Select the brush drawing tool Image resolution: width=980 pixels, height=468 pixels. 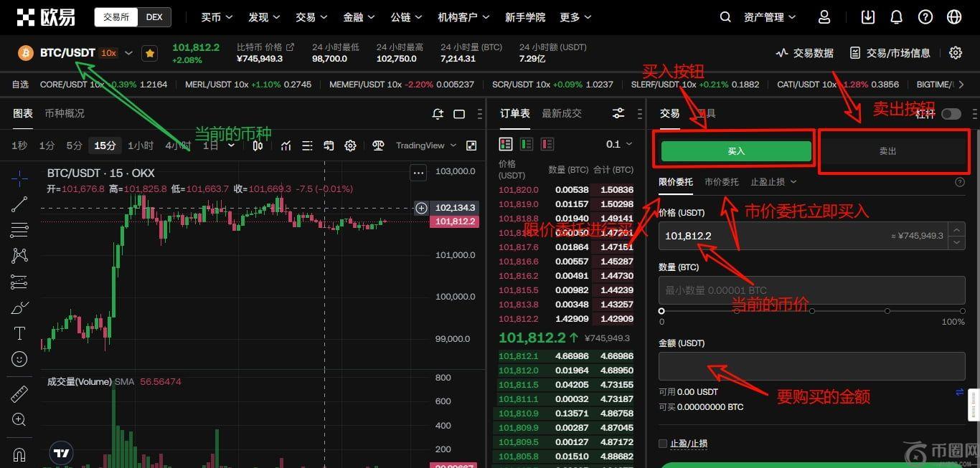pyautogui.click(x=19, y=307)
